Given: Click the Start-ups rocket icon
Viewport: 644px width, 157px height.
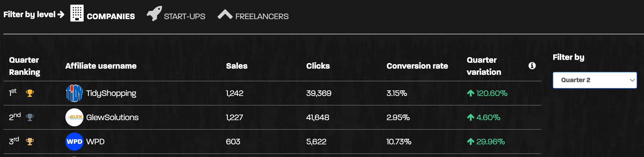Looking at the screenshot, I should [x=155, y=13].
